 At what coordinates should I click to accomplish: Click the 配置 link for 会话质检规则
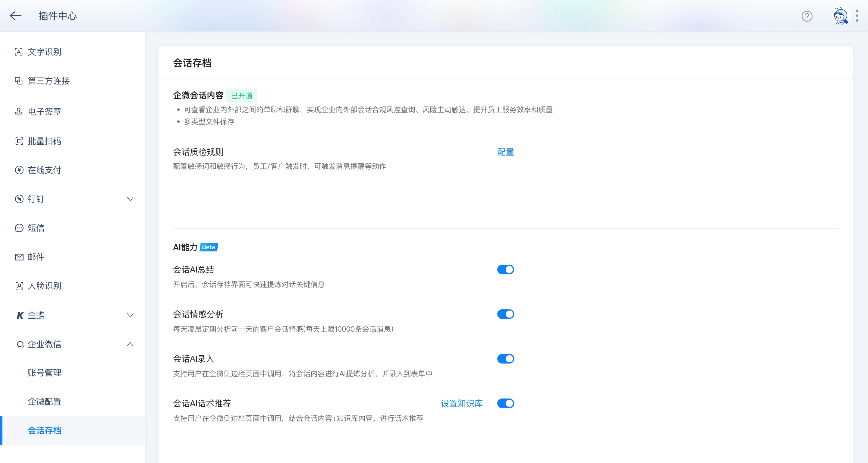pos(505,152)
